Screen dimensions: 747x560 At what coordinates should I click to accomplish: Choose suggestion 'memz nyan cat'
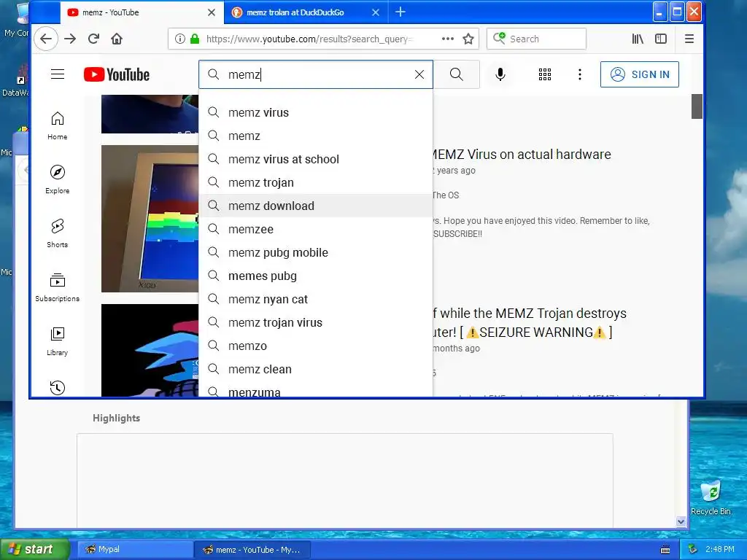click(316, 299)
